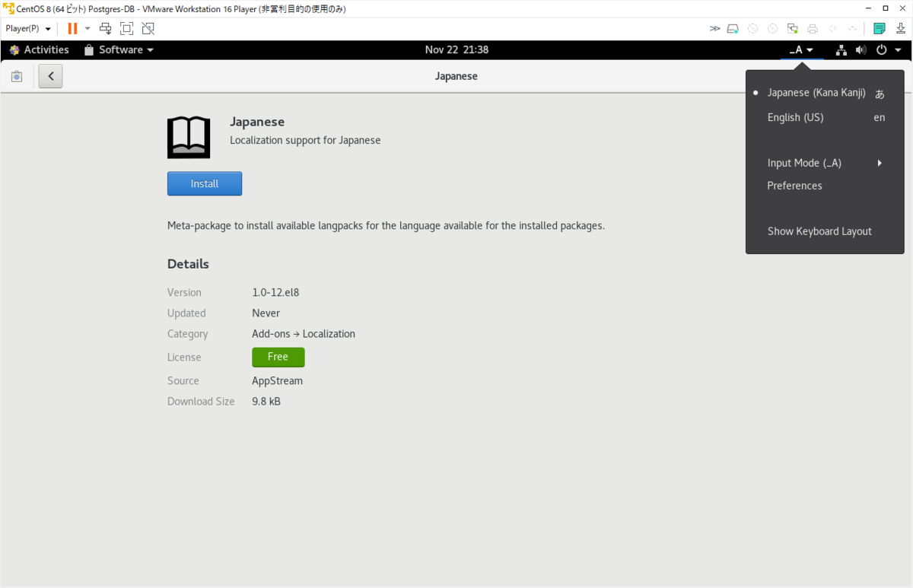This screenshot has height=588, width=913.
Task: Click the power icon in top bar
Action: click(x=882, y=49)
